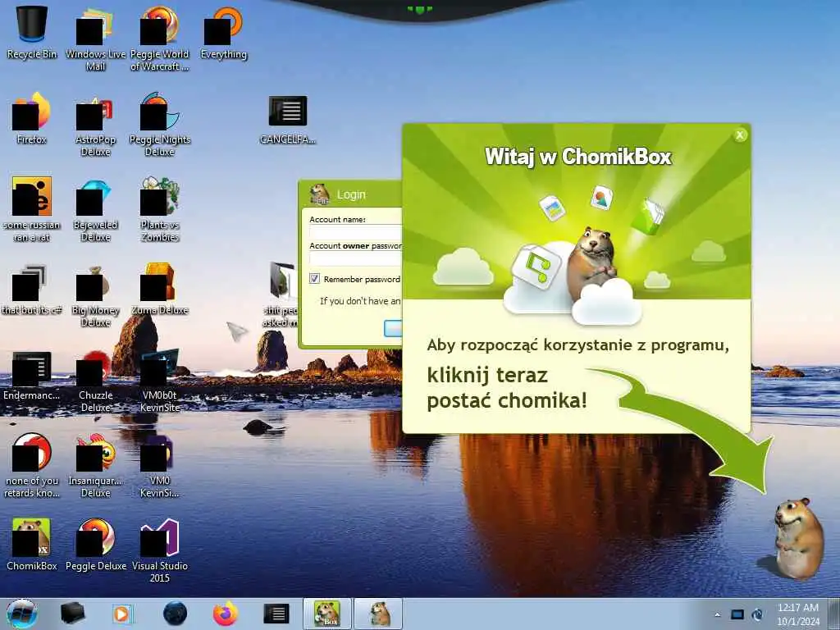This screenshot has height=630, width=840.
Task: Toggle the Remember password checkbox
Action: [314, 279]
